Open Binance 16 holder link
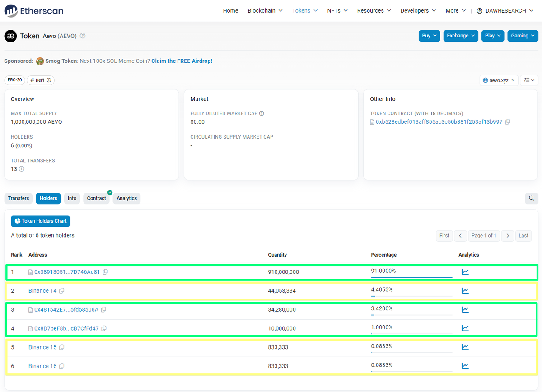The width and height of the screenshot is (542, 392). (42, 366)
